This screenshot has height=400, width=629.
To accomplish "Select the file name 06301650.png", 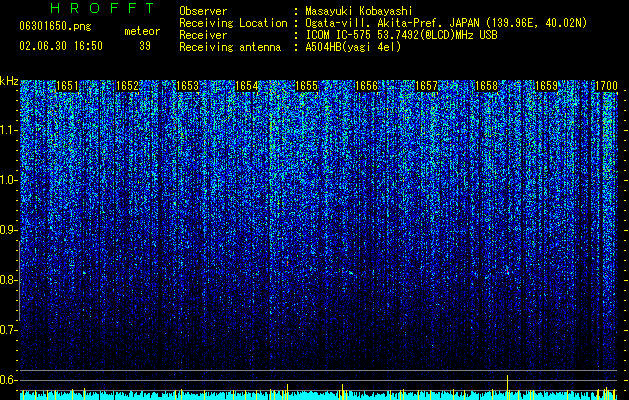I will coord(55,27).
